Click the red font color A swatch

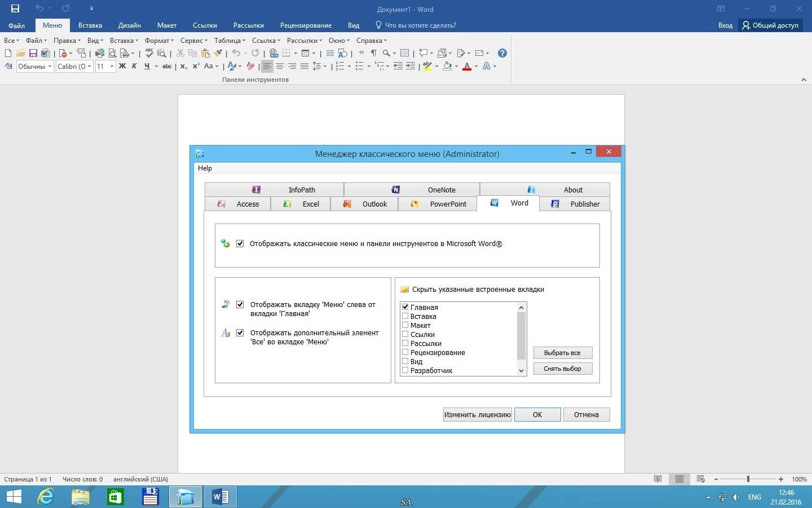466,66
